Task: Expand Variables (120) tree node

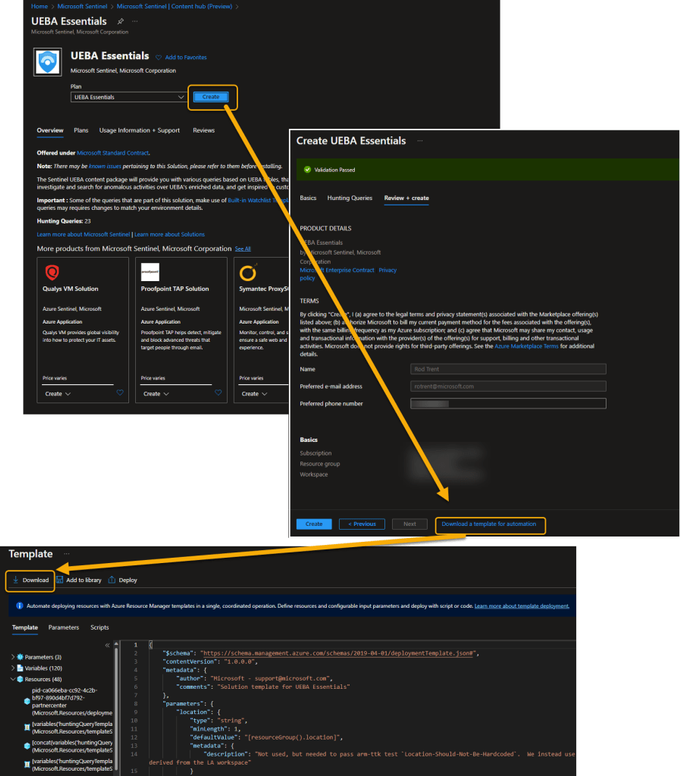Action: tap(13, 668)
